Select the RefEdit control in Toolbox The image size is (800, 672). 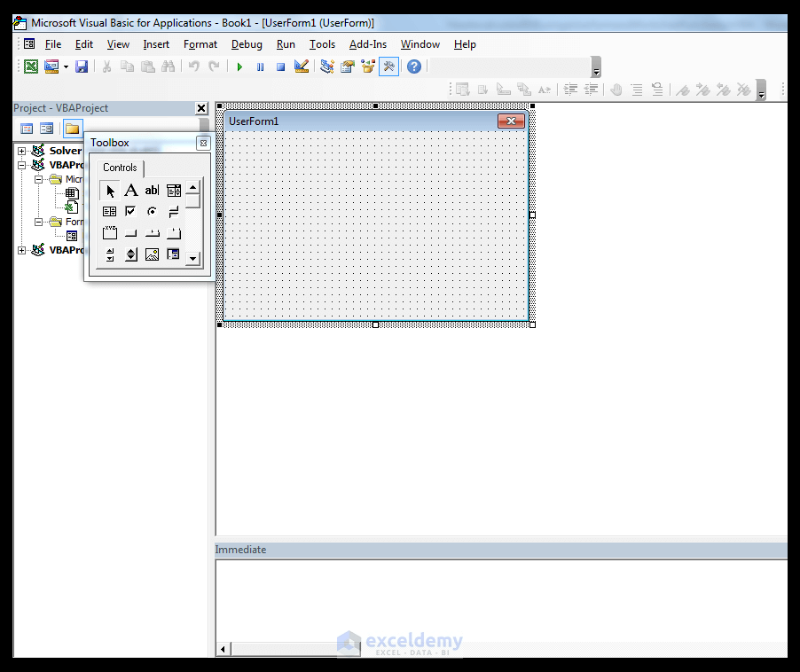pos(174,254)
